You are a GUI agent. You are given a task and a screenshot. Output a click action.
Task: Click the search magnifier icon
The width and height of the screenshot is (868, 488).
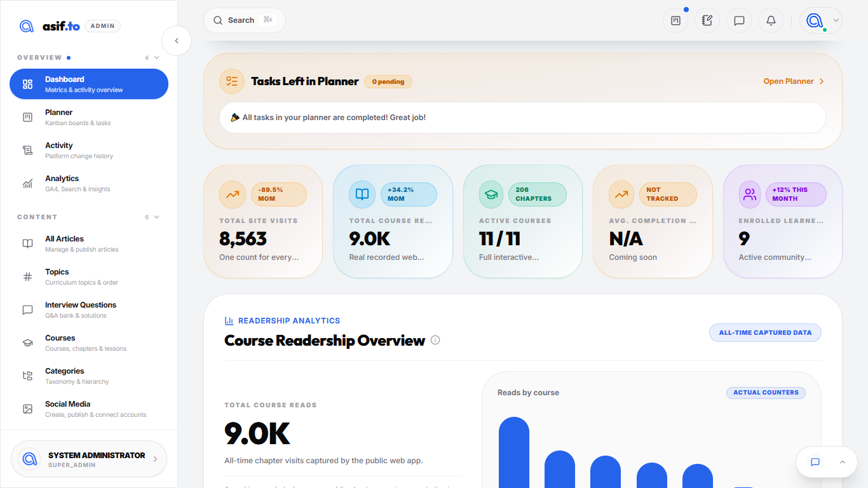(218, 20)
